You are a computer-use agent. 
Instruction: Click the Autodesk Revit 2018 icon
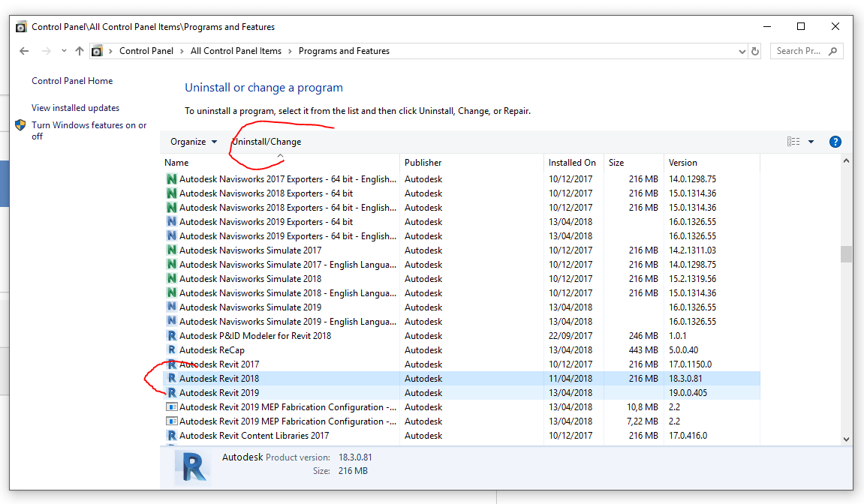click(171, 379)
